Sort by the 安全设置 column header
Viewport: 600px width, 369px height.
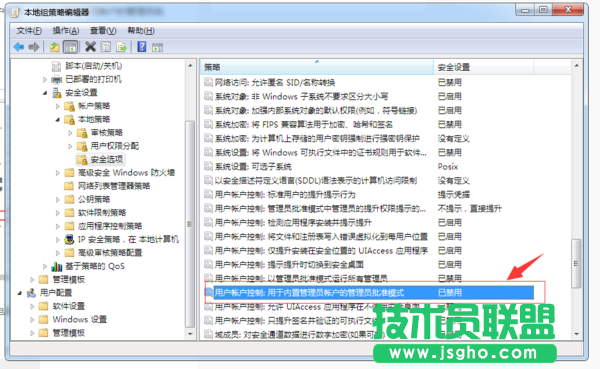484,67
